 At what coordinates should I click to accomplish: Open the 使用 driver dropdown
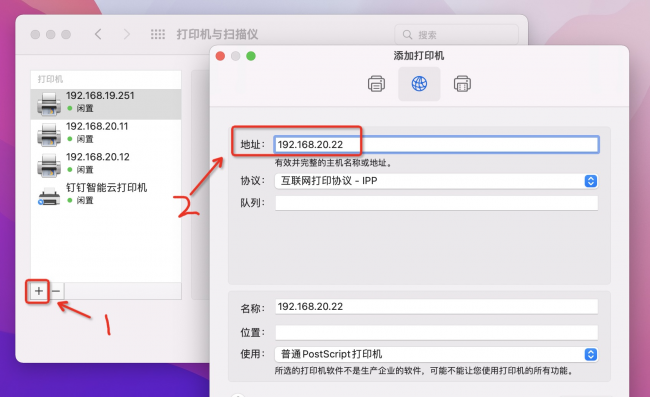tap(436, 354)
